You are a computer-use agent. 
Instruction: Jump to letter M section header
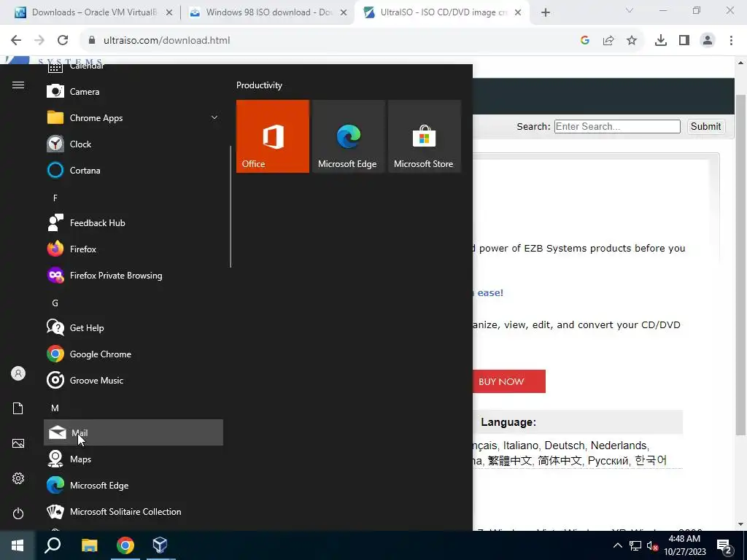pos(55,408)
